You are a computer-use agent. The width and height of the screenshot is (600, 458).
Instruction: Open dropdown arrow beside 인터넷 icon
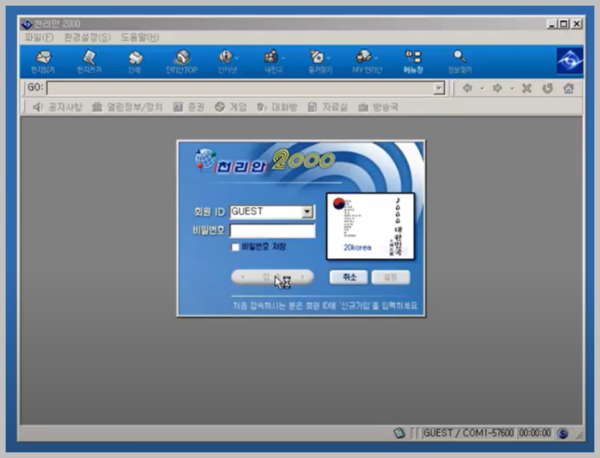(x=237, y=58)
